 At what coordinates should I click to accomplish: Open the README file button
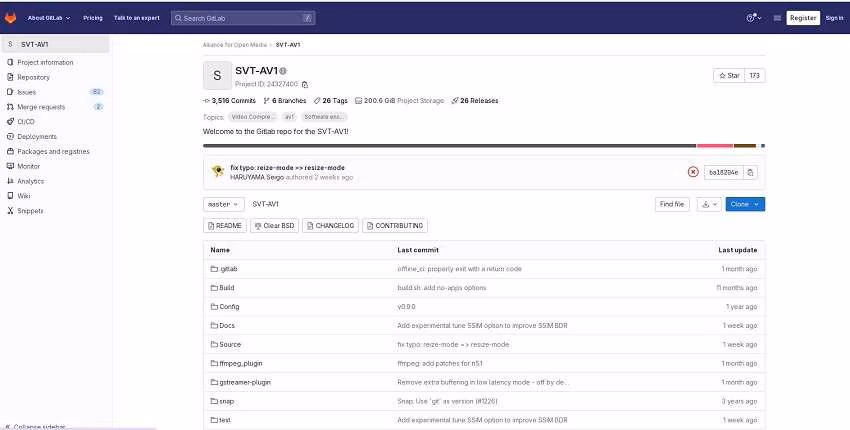tap(225, 226)
